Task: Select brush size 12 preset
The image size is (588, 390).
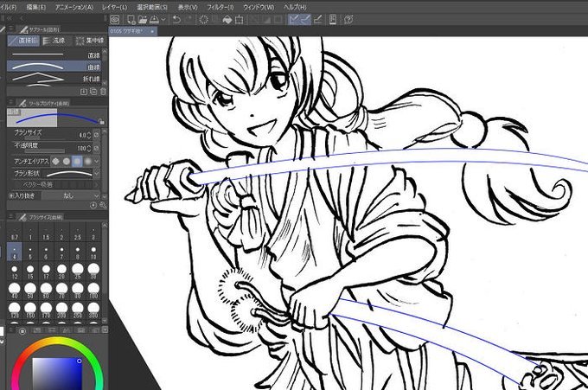Action: point(14,272)
